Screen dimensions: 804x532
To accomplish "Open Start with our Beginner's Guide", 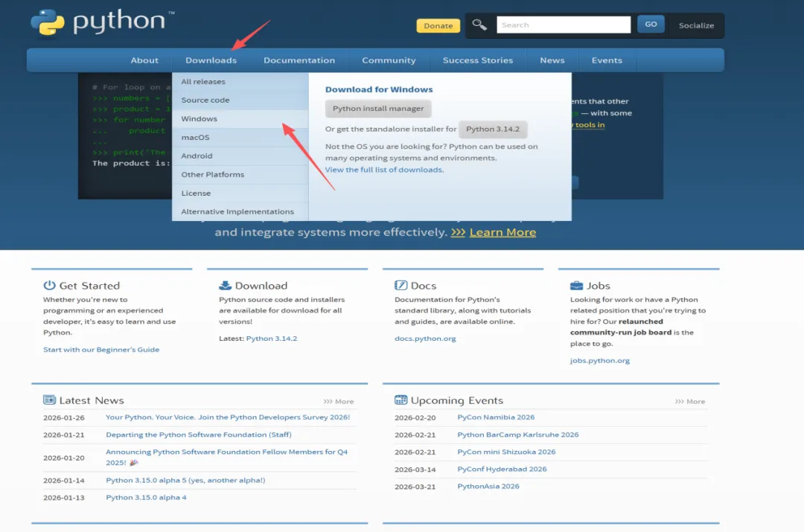I will click(x=101, y=350).
